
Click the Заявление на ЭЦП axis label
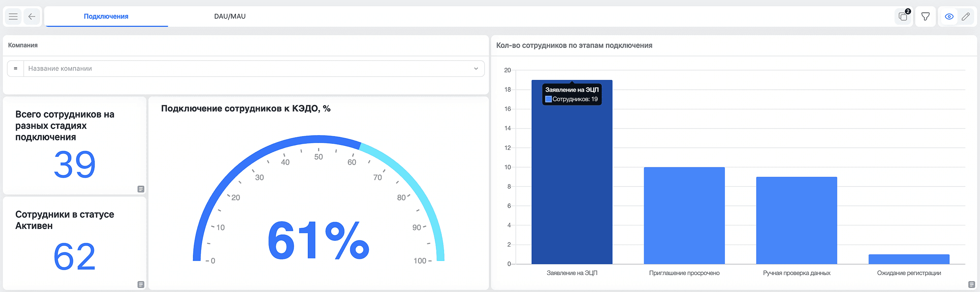point(572,273)
